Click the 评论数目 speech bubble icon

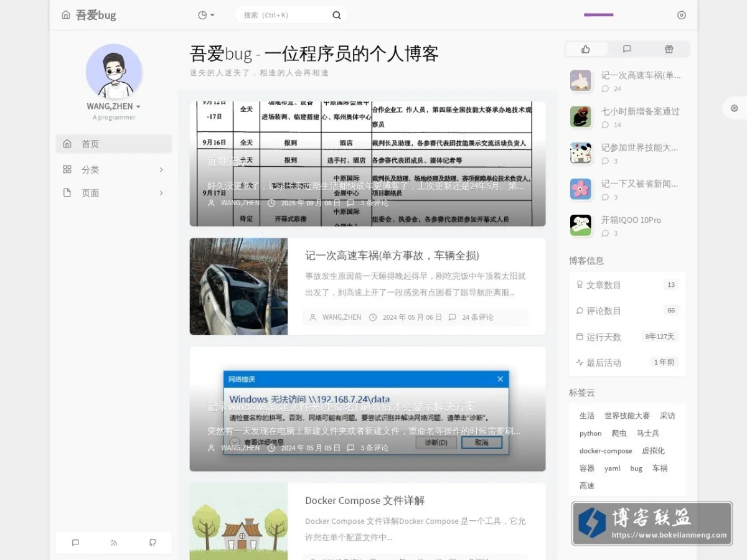(x=580, y=310)
